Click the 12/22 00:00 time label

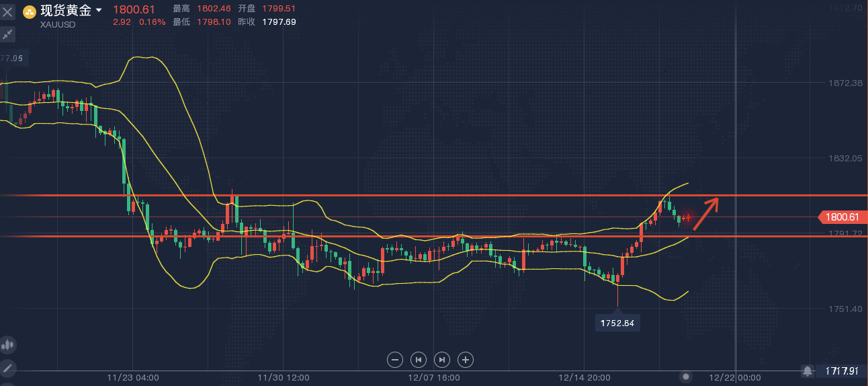point(735,377)
